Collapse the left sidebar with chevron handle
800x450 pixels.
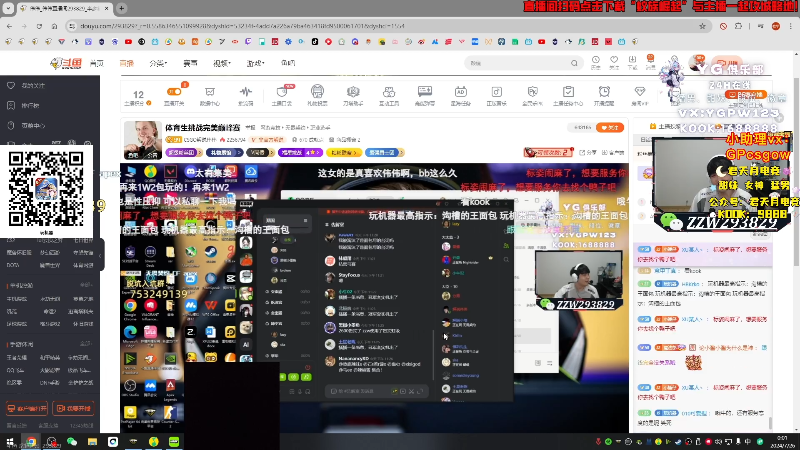click(x=101, y=256)
